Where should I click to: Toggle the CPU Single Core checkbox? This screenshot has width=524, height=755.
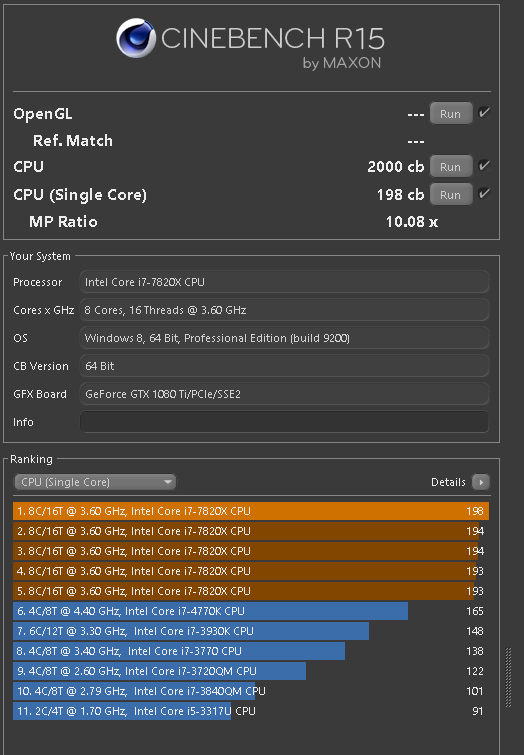pos(484,194)
